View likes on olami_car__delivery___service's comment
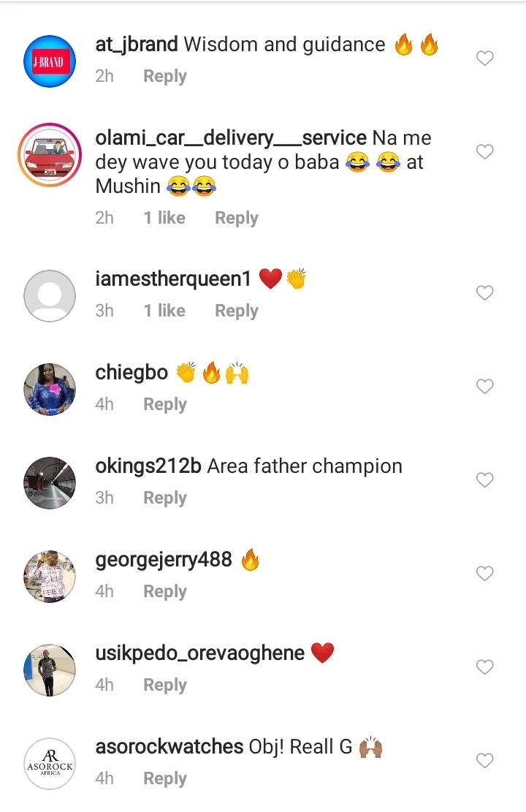 pyautogui.click(x=164, y=218)
